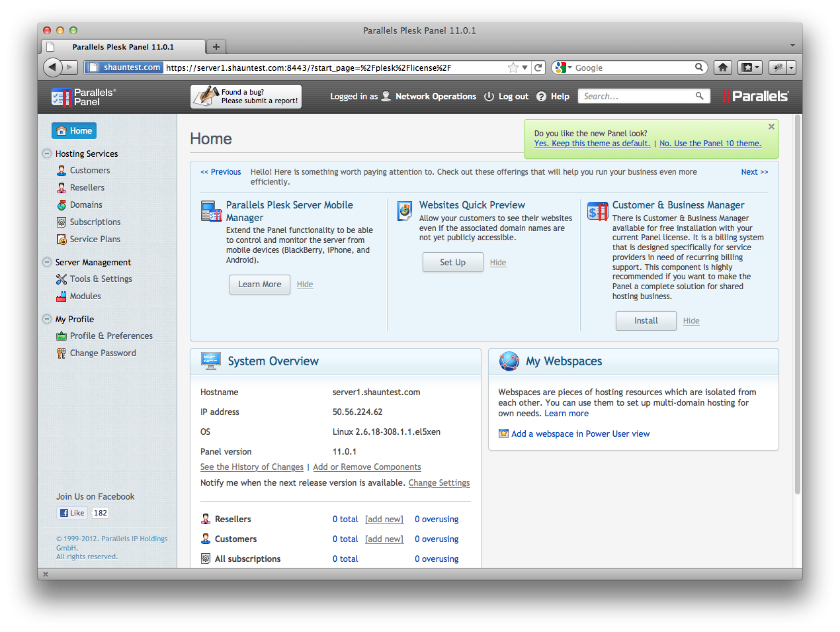Viewport: 840px width, 632px height.
Task: Click the Panel search field
Action: (x=638, y=97)
